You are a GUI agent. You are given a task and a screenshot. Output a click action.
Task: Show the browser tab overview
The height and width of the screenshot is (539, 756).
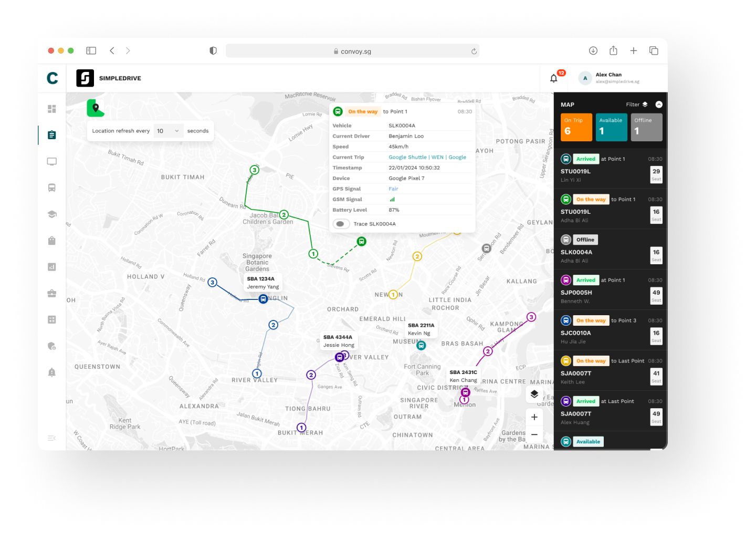[x=654, y=50]
